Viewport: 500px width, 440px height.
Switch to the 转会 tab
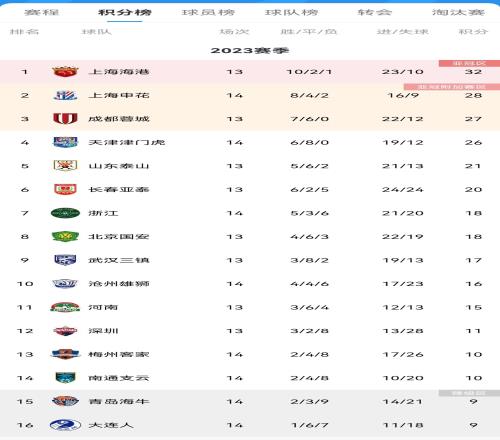pos(375,13)
